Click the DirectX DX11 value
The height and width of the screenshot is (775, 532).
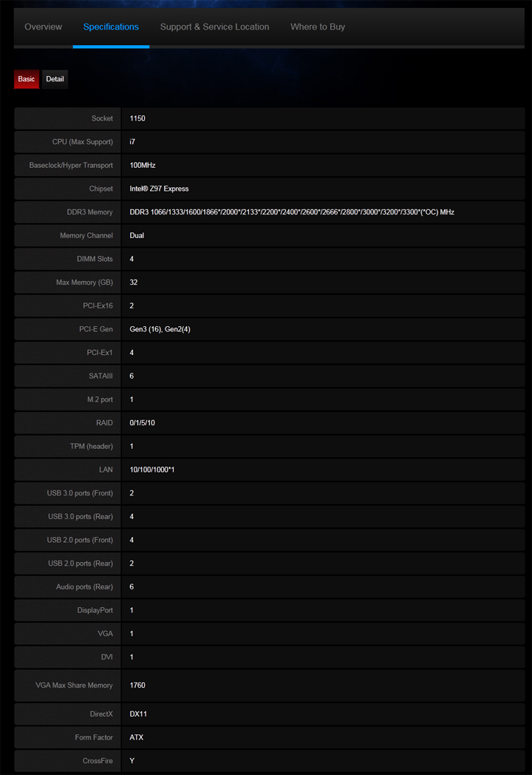(x=138, y=714)
